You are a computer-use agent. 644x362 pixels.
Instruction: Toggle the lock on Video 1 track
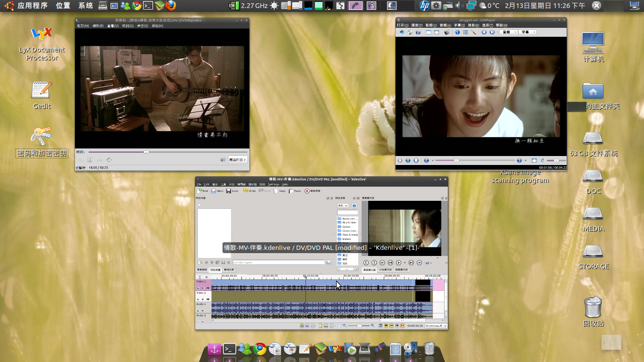click(x=198, y=288)
